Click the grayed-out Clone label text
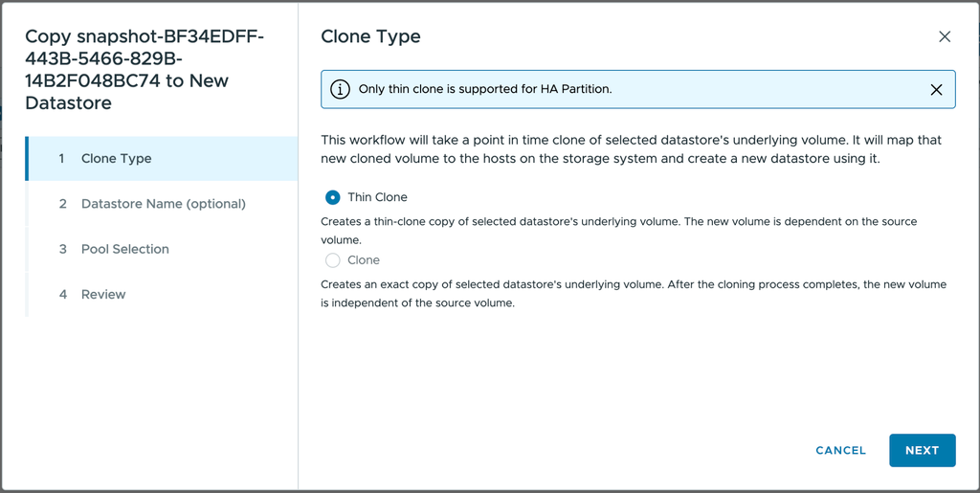This screenshot has height=493, width=980. pyautogui.click(x=364, y=260)
